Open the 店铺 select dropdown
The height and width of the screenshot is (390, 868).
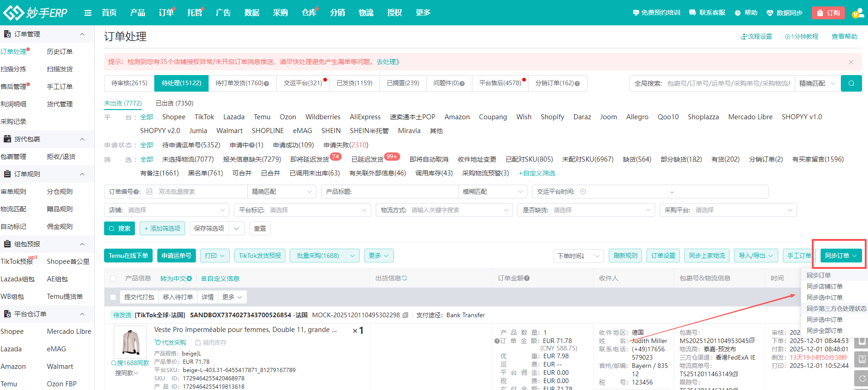167,210
